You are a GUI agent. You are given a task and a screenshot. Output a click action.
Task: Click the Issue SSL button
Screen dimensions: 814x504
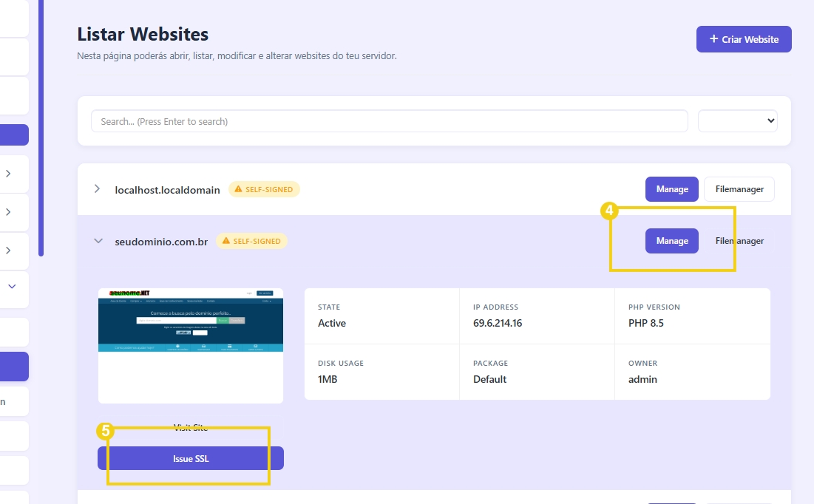pyautogui.click(x=190, y=458)
